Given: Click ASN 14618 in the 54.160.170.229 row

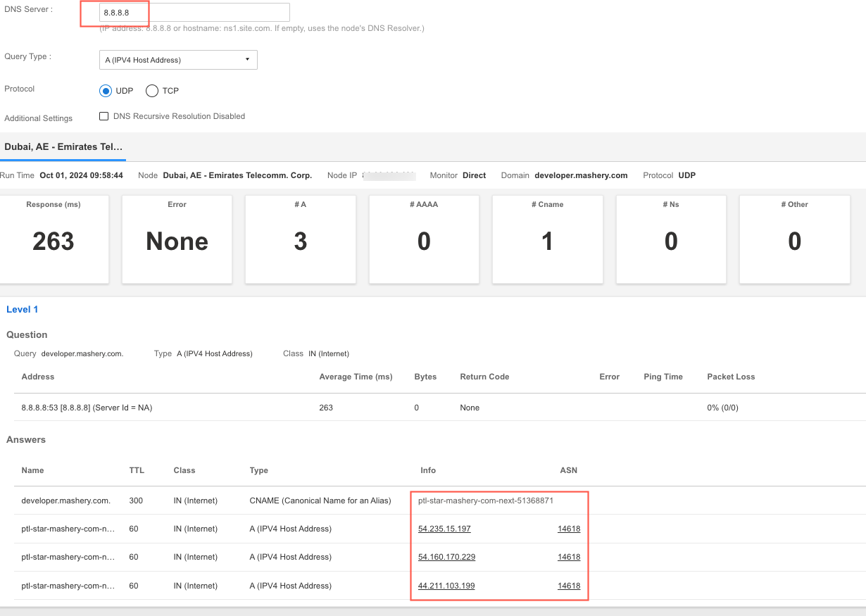Looking at the screenshot, I should [569, 557].
